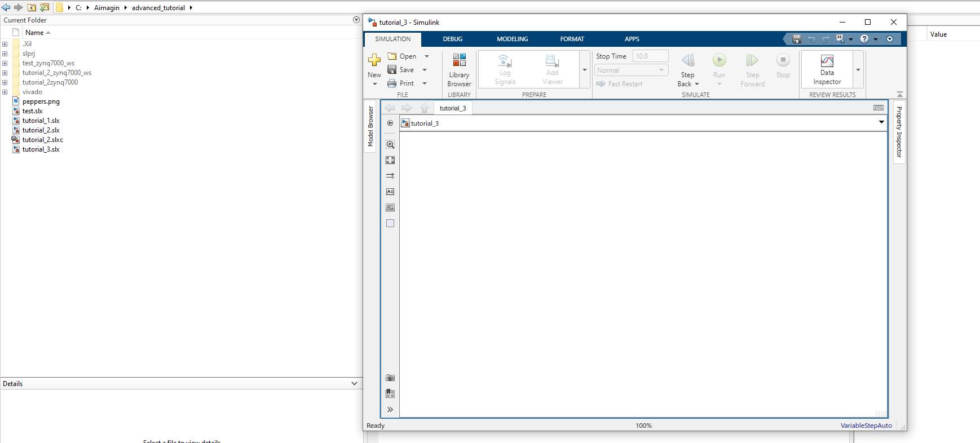
Task: Open the Property Inspector side panel
Action: coord(899,132)
